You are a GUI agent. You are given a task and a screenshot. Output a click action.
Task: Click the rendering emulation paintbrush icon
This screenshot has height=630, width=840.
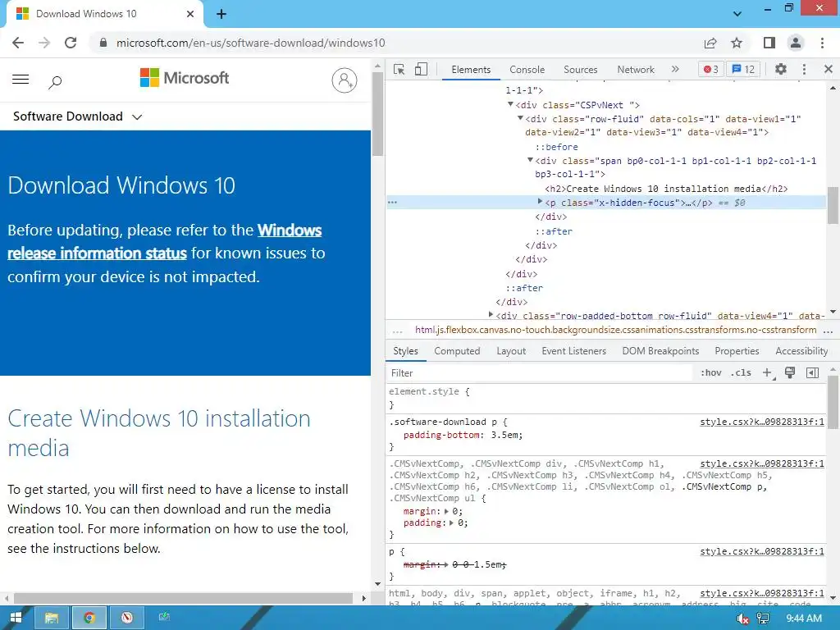790,373
